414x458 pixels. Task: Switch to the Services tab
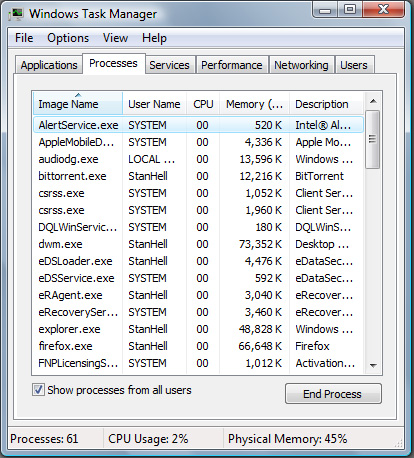coord(169,65)
